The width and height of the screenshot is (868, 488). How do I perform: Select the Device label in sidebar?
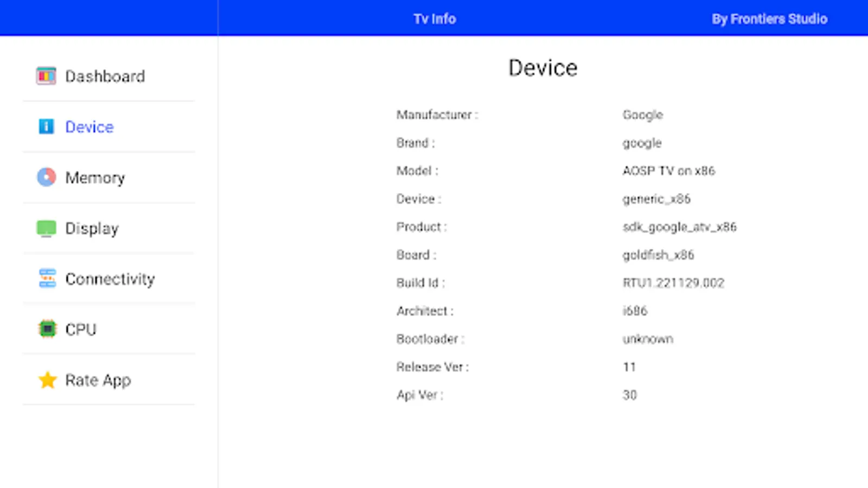tap(90, 127)
